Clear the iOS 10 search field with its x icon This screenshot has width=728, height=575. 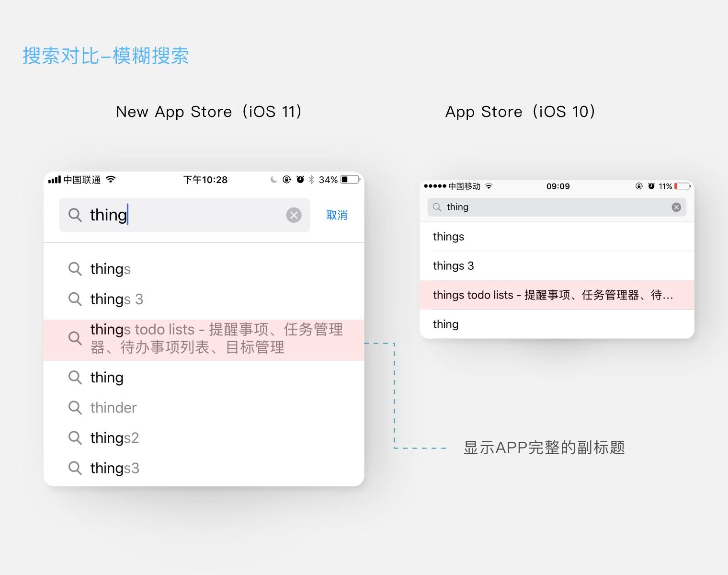click(x=676, y=207)
